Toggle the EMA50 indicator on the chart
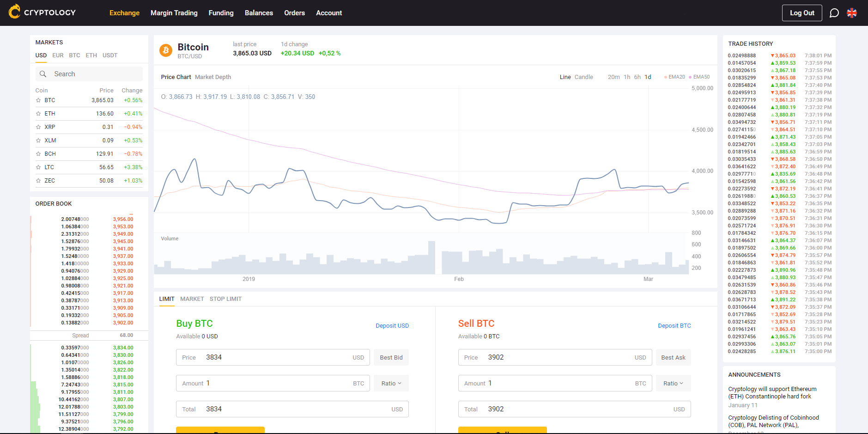Screen dimensions: 868x434 (x=699, y=77)
